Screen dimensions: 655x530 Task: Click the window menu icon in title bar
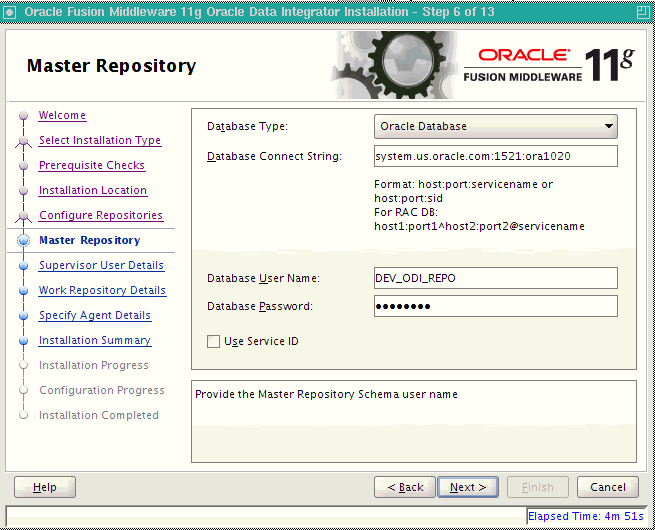pyautogui.click(x=9, y=12)
